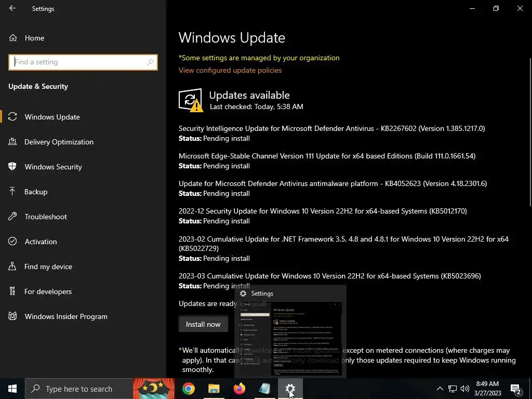Click the Settings window vertical scrollbar
Viewport: 532px width, 399px height.
(x=530, y=132)
